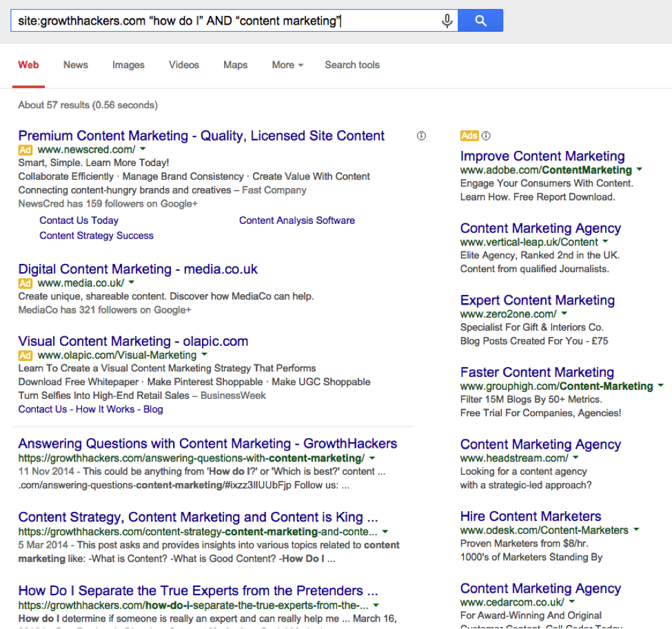Image resolution: width=672 pixels, height=629 pixels.
Task: Open How Do I Separate the True Experts result
Action: click(x=198, y=591)
